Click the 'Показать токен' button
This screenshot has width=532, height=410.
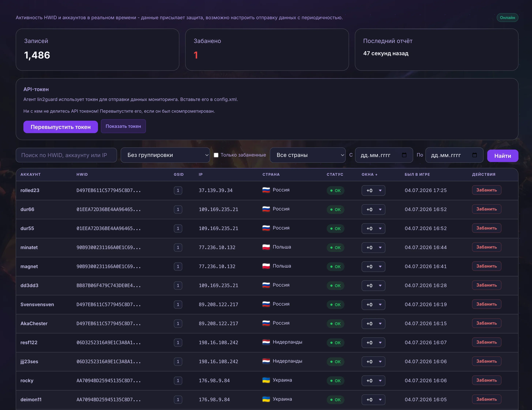(x=123, y=126)
